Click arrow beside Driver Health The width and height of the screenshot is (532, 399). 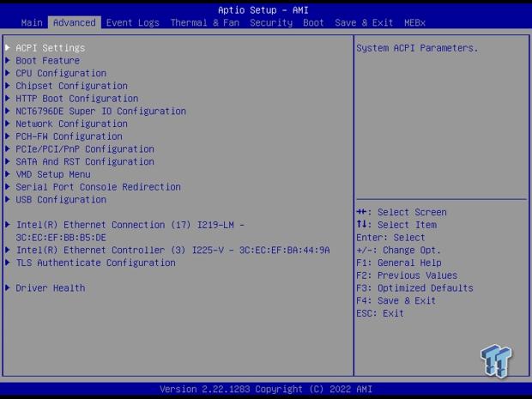(x=8, y=287)
